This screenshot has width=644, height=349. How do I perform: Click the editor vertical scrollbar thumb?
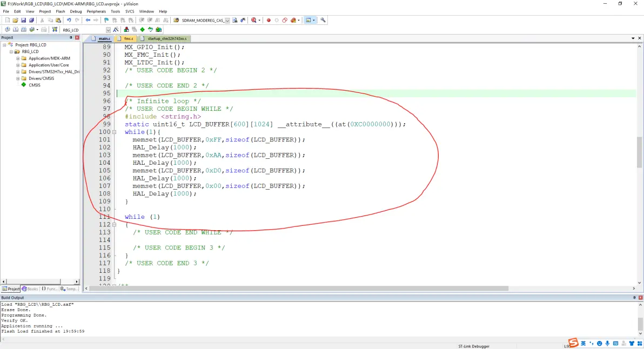click(640, 152)
